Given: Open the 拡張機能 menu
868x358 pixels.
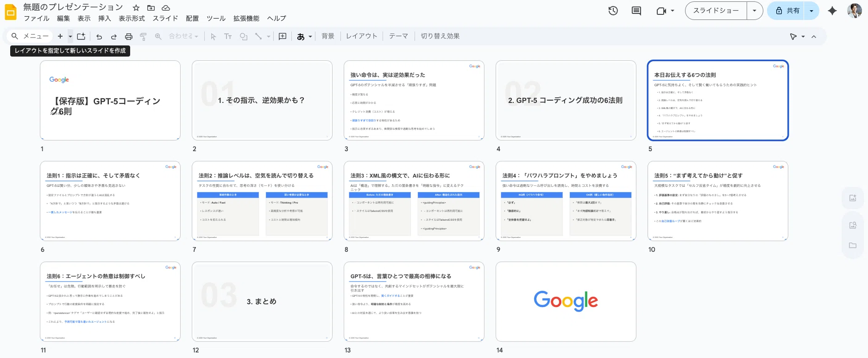Looking at the screenshot, I should point(246,19).
